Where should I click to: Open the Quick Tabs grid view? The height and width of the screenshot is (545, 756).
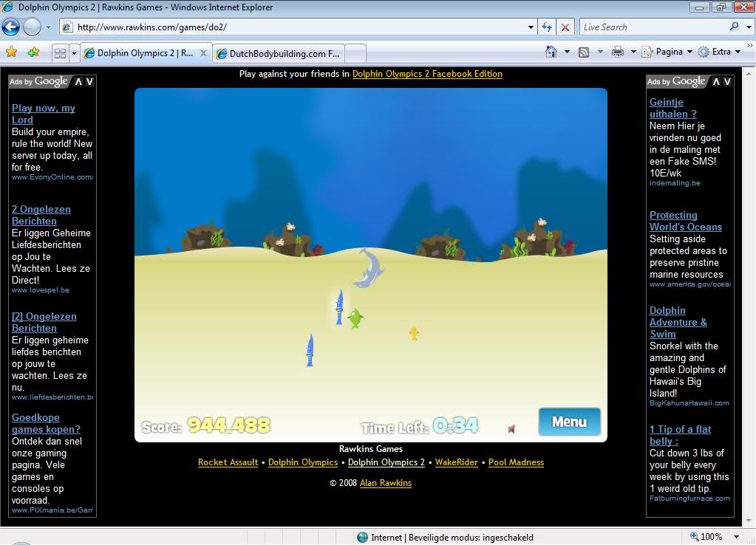[60, 53]
